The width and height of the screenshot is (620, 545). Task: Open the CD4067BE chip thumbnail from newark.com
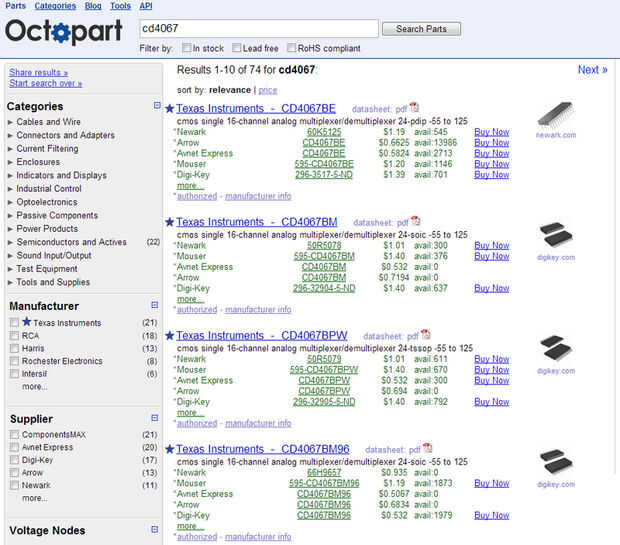point(556,115)
